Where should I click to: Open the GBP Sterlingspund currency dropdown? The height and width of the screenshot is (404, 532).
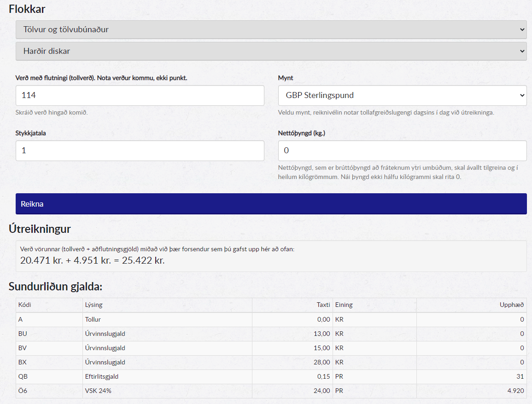[402, 95]
